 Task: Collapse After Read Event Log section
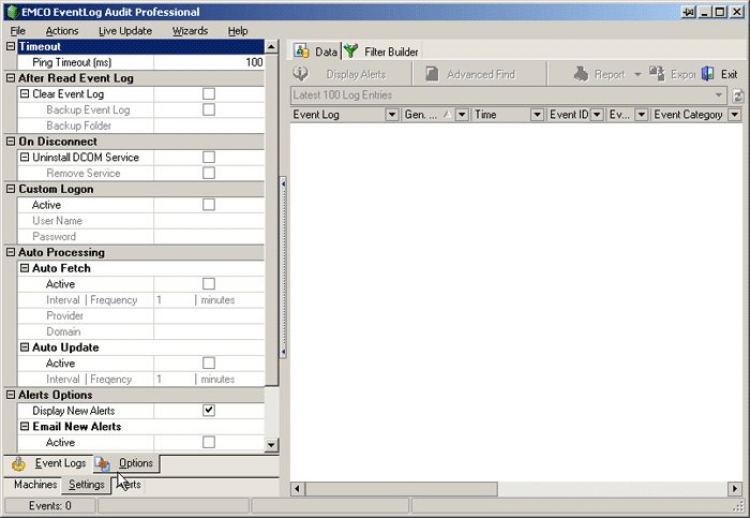[11, 78]
